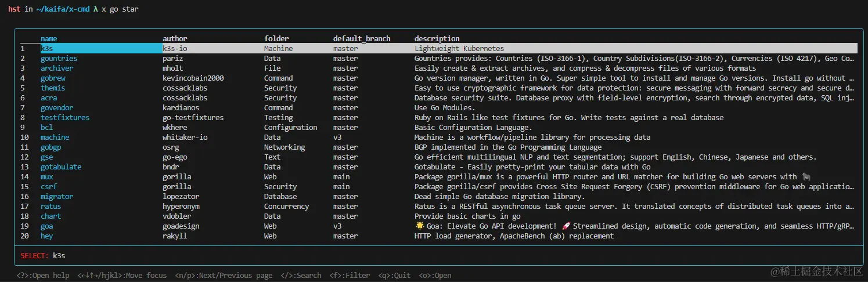Viewport: 868px width, 282px height.
Task: Click 'Lightweight Kubernetes' description
Action: (x=459, y=49)
